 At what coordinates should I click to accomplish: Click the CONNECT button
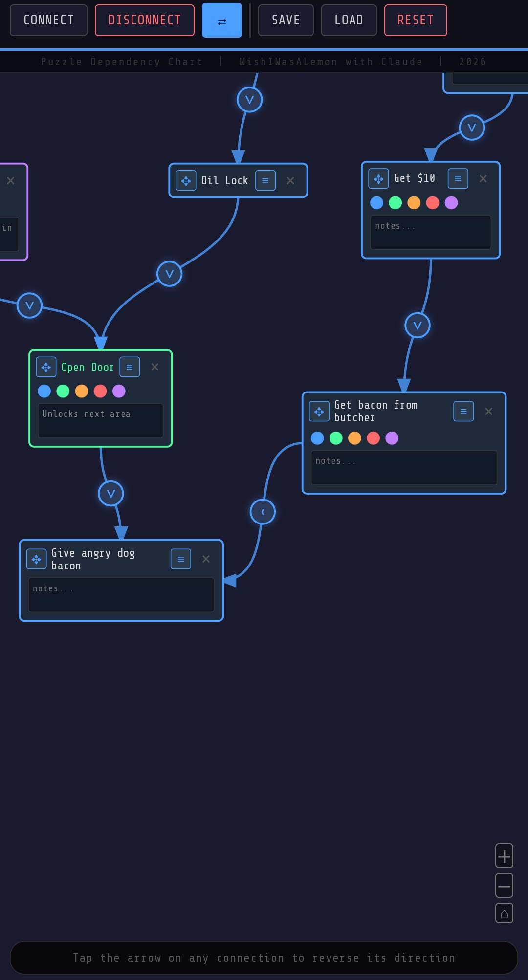tap(48, 20)
